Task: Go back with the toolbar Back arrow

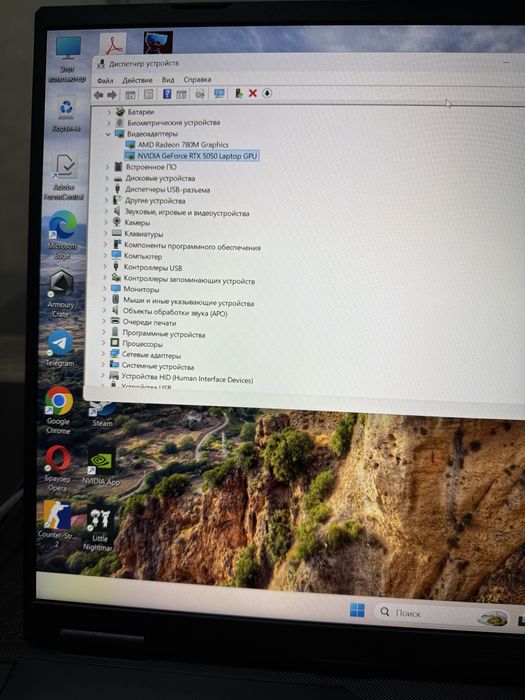Action: pyautogui.click(x=99, y=95)
